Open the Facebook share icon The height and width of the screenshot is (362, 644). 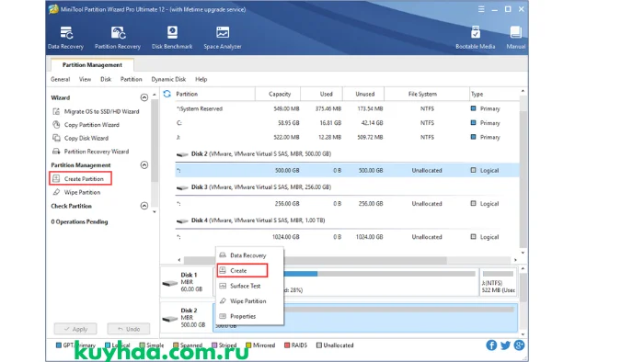click(x=491, y=345)
